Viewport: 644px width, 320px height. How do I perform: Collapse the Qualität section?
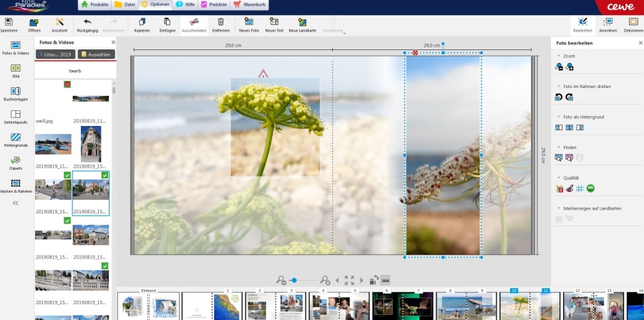click(x=558, y=178)
